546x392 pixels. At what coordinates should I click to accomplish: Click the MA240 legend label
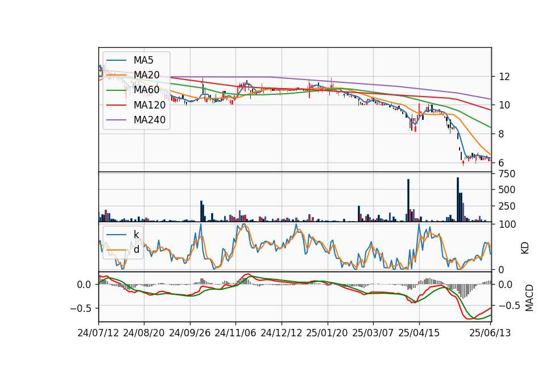[x=150, y=120]
